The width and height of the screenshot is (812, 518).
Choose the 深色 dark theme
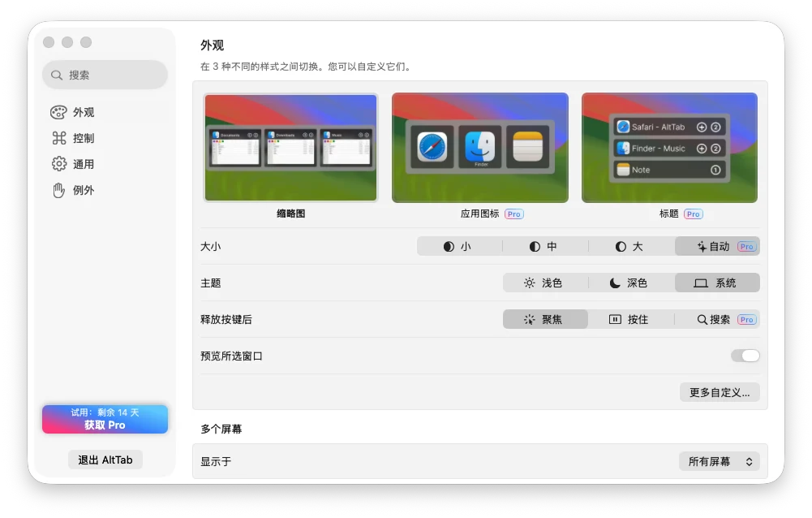(631, 283)
